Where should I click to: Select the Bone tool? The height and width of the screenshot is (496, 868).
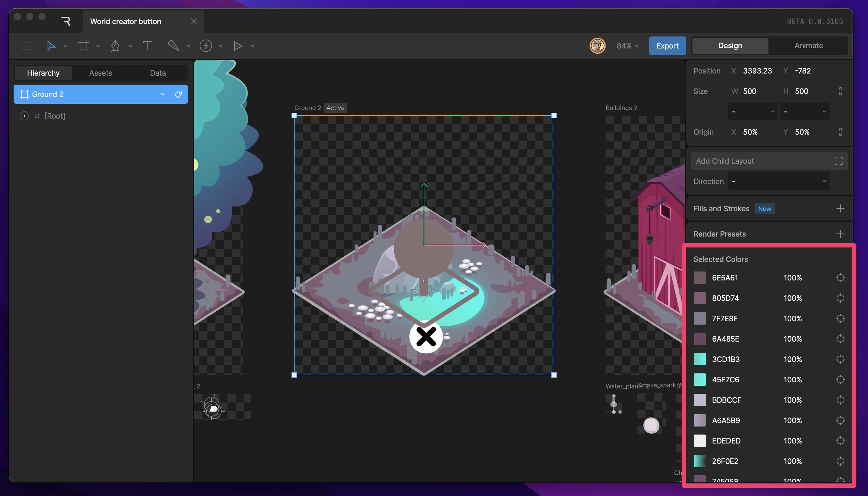173,46
